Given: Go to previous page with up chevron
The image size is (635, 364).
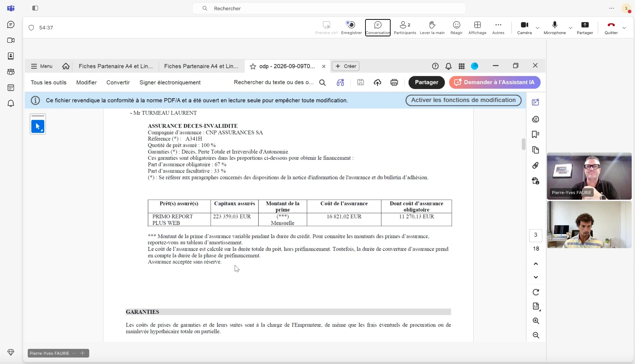Looking at the screenshot, I should click(x=536, y=264).
